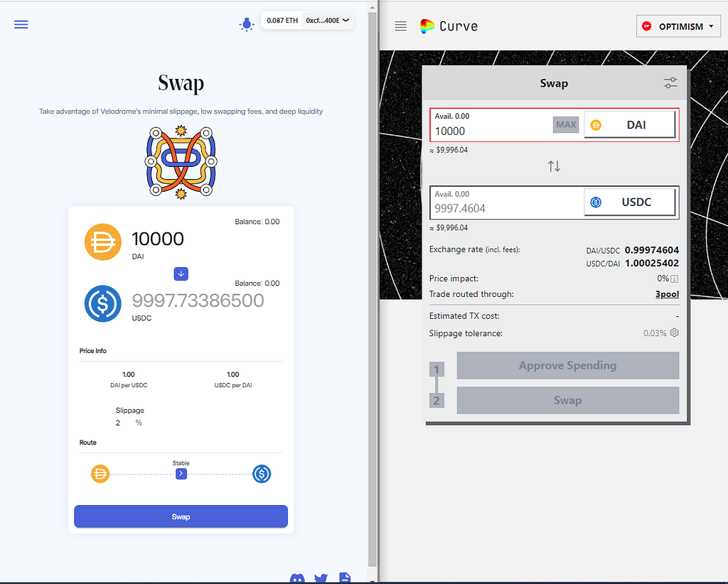Open Velodrome docs file icon

click(345, 578)
